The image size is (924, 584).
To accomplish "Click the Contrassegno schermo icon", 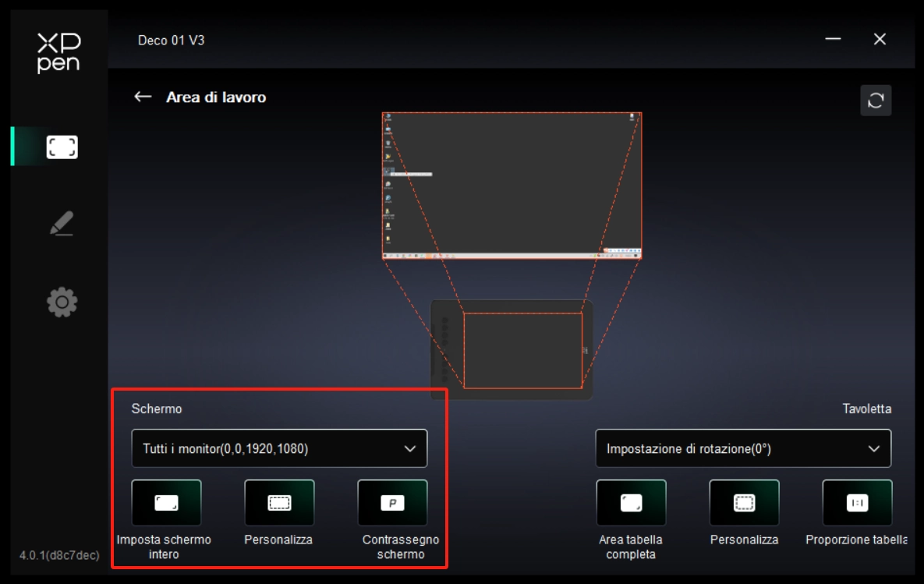I will click(392, 503).
